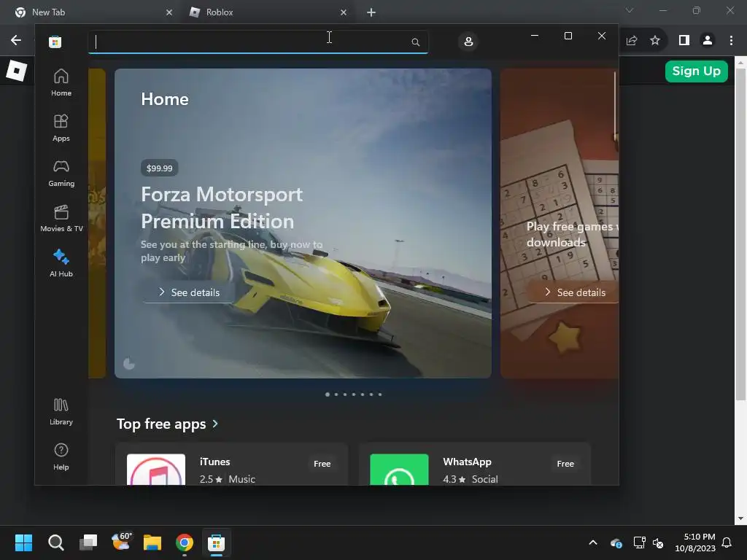The width and height of the screenshot is (747, 560).
Task: Click the scrollbar down arrow in Chrome
Action: pyautogui.click(x=740, y=518)
